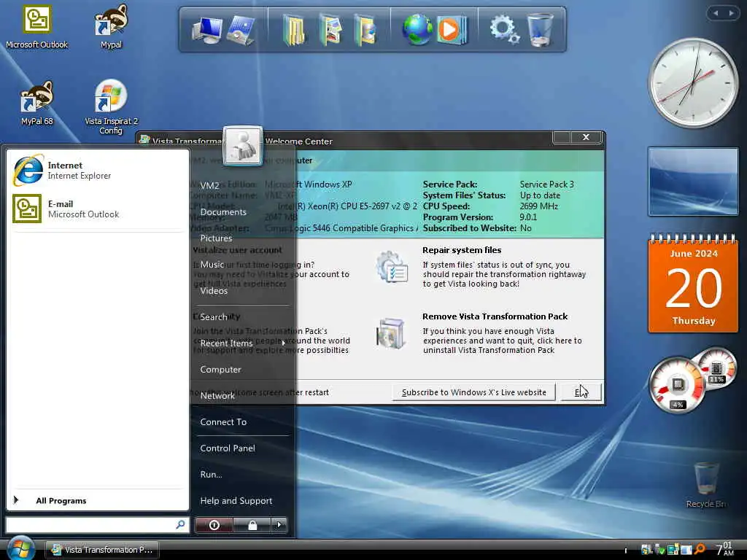The height and width of the screenshot is (560, 747).
Task: Click the green shield tray icon
Action: point(659,550)
